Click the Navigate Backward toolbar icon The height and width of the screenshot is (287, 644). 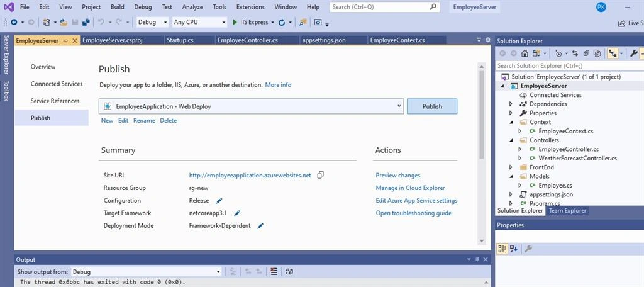[14, 22]
